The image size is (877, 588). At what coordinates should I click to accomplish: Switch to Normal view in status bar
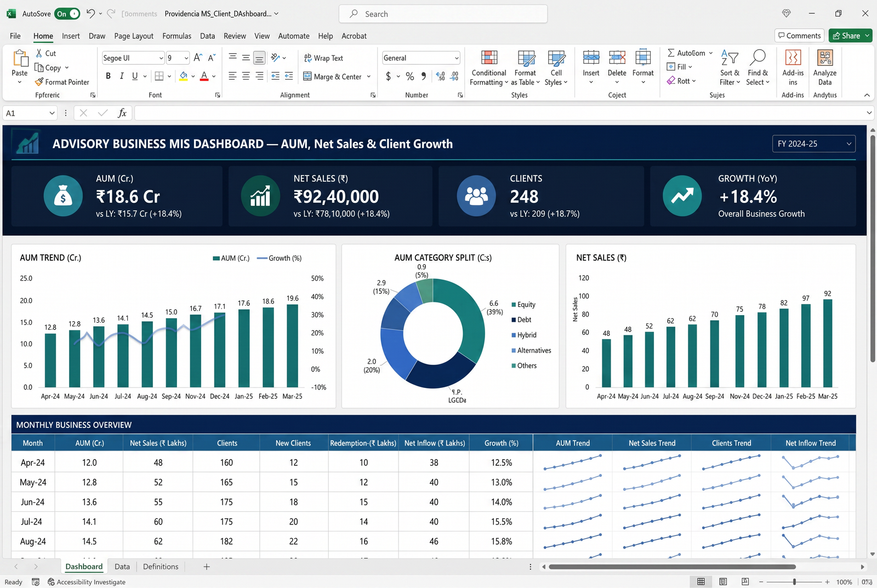[701, 581]
